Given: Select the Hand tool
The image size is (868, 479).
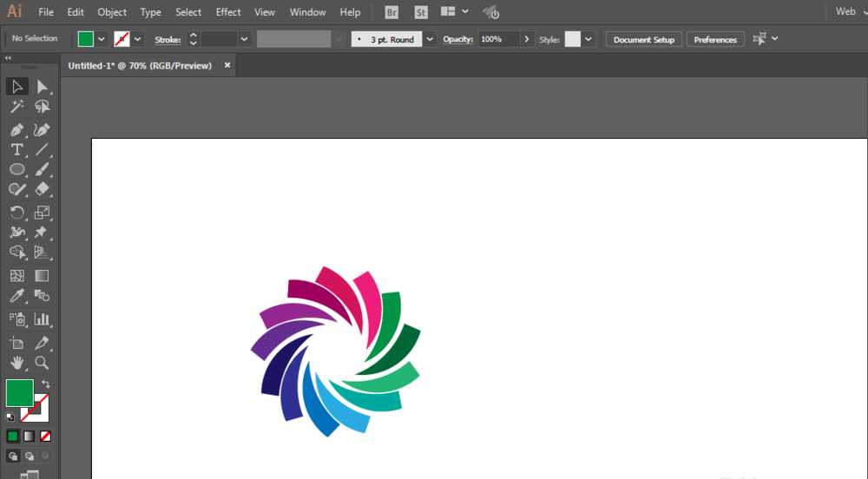Looking at the screenshot, I should (16, 363).
